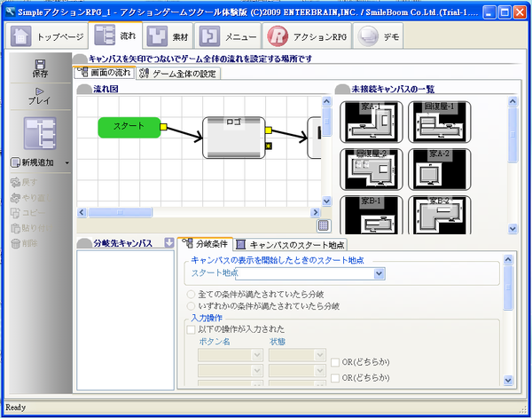The width and height of the screenshot is (532, 418).
Task: Select the ロゴ canvas node
Action: click(234, 138)
